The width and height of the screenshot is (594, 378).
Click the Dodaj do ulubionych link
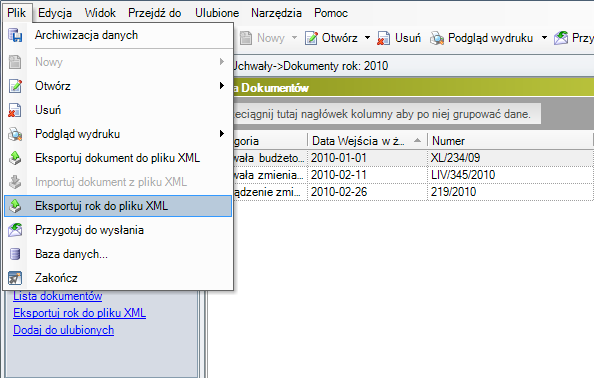pyautogui.click(x=64, y=330)
